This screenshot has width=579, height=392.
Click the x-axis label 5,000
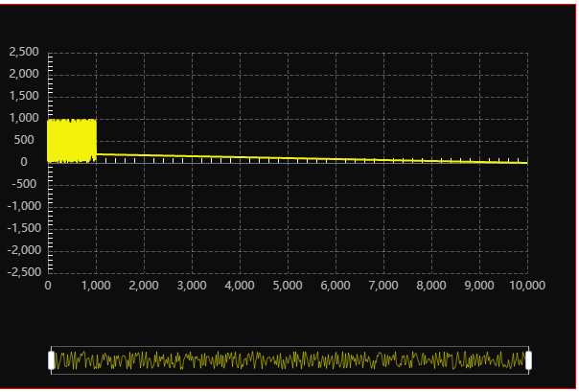(288, 285)
